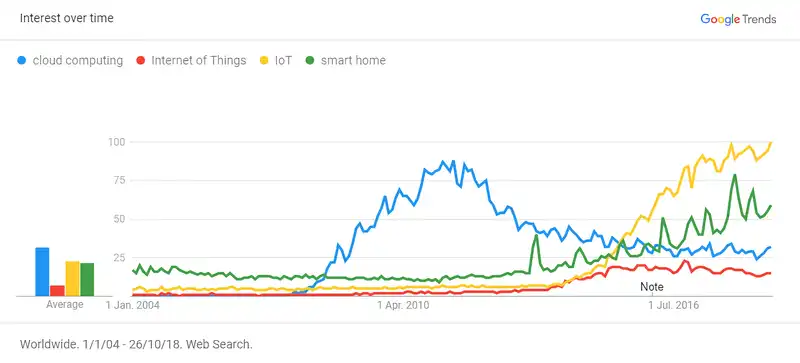Click the blue average bar
The width and height of the screenshot is (800, 363).
point(42,272)
